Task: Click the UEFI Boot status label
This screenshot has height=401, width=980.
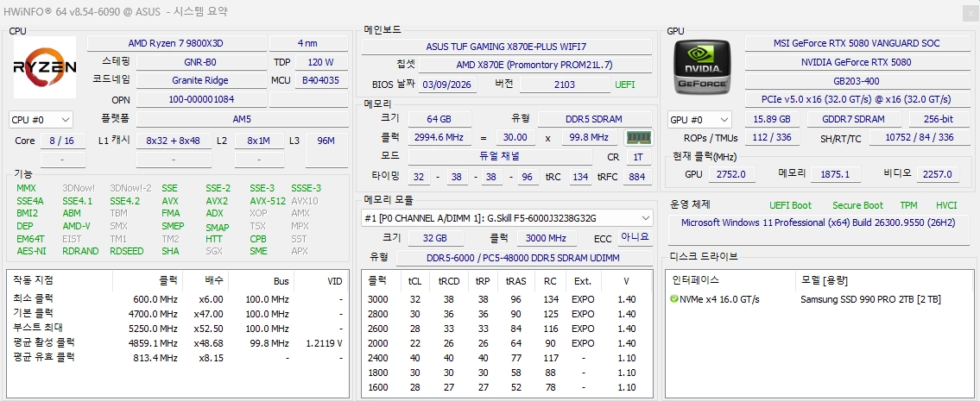Action: tap(790, 205)
